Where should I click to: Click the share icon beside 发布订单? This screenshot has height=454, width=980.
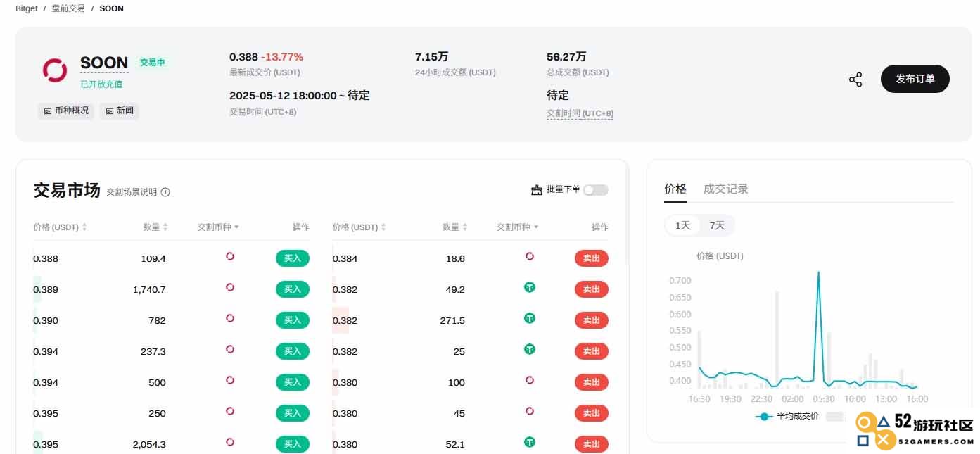(x=855, y=80)
